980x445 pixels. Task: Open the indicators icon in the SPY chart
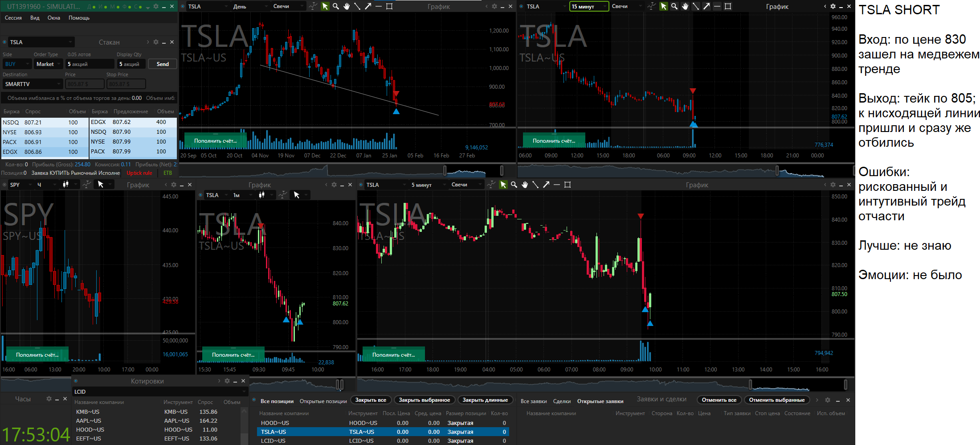[87, 184]
